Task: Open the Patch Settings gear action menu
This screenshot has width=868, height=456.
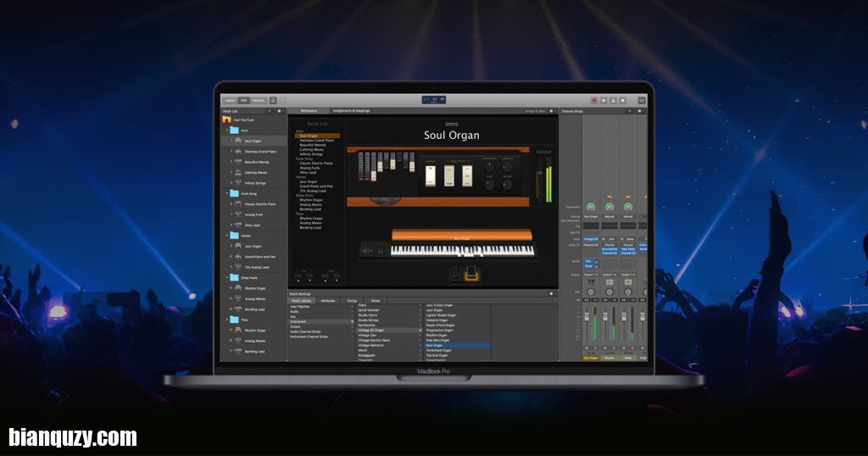Action: coord(551,294)
